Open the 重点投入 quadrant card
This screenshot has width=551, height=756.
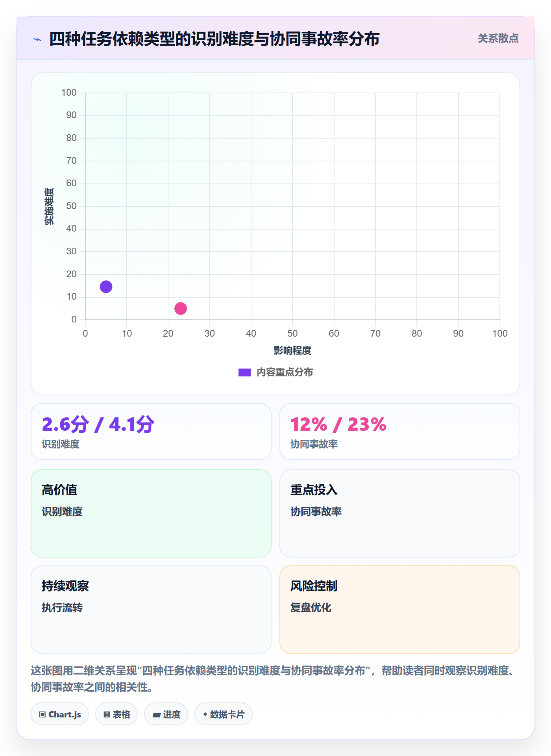[400, 513]
